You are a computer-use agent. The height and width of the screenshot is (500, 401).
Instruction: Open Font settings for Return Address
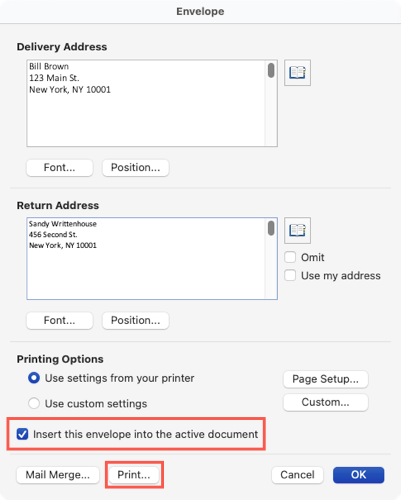(60, 320)
